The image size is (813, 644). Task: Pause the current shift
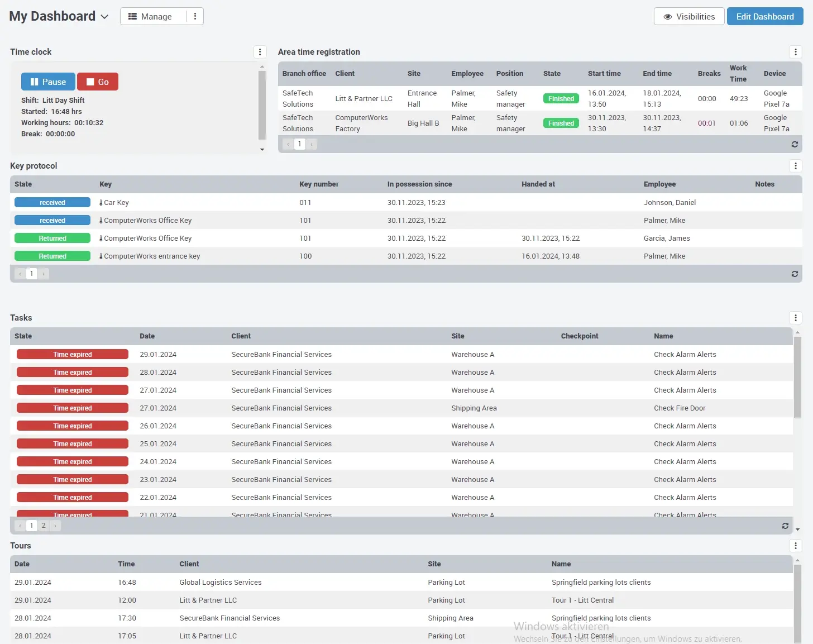pos(48,82)
